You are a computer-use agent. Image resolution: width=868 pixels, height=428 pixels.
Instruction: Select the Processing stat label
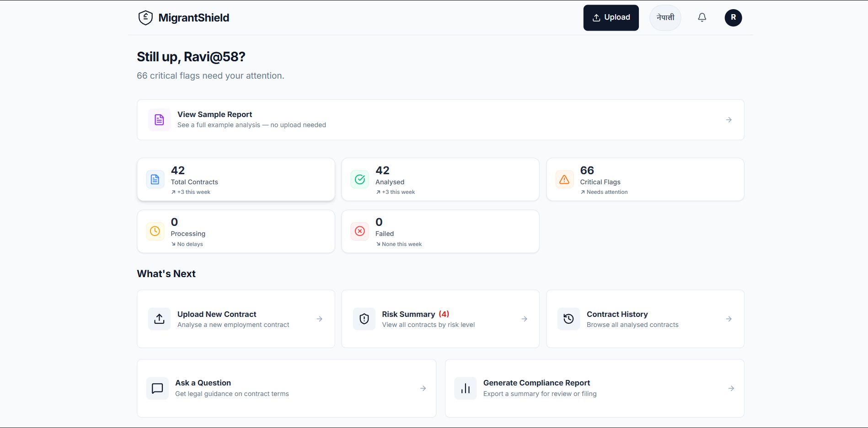click(188, 234)
